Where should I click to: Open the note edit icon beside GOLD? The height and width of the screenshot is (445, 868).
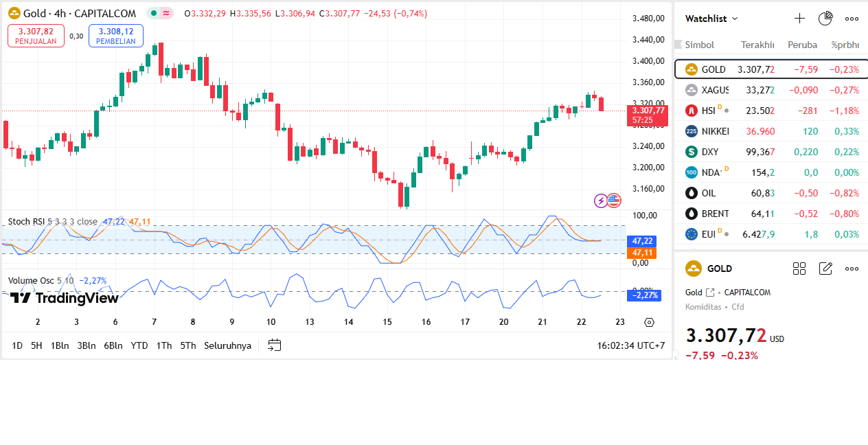point(825,269)
